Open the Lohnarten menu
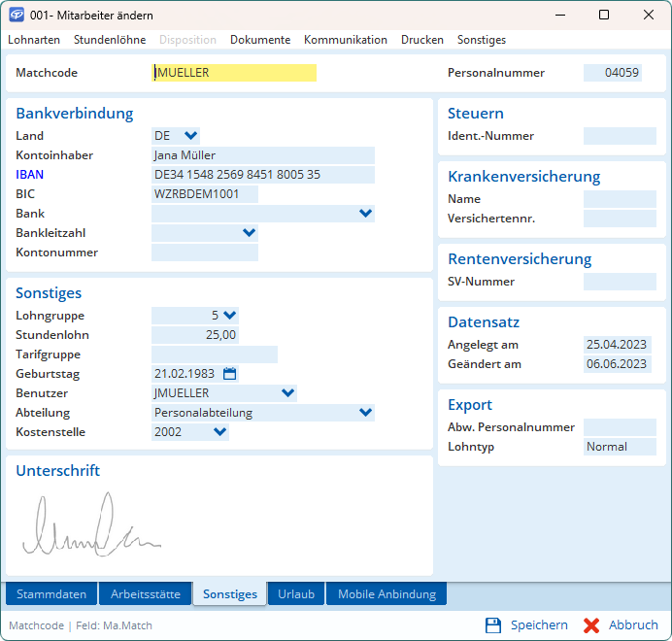The width and height of the screenshot is (672, 641). tap(34, 40)
